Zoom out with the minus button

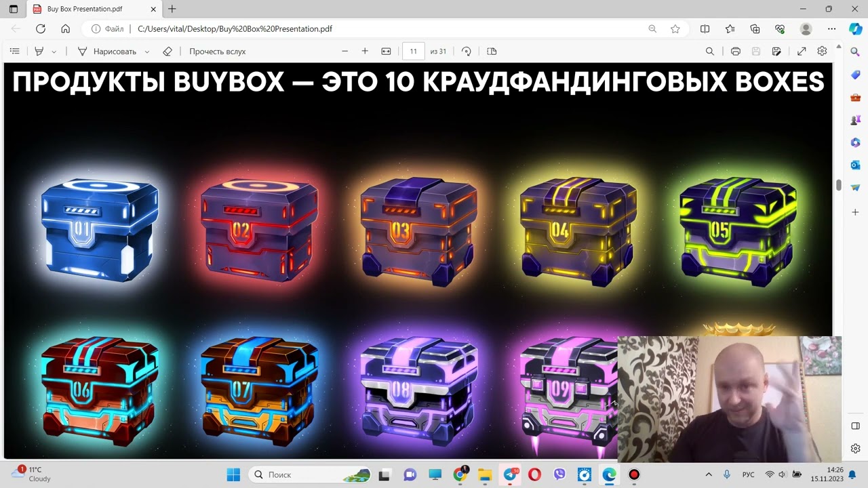[344, 51]
